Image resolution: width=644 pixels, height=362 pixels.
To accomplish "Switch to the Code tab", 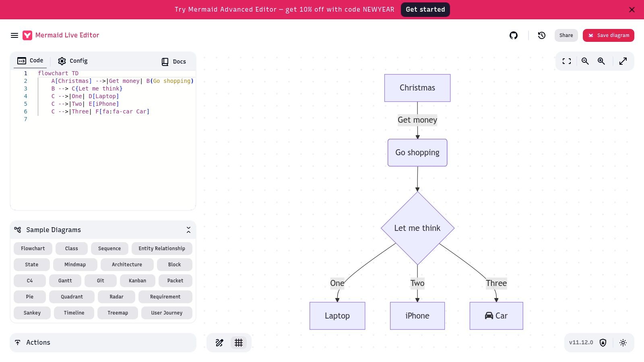I will coord(30,61).
